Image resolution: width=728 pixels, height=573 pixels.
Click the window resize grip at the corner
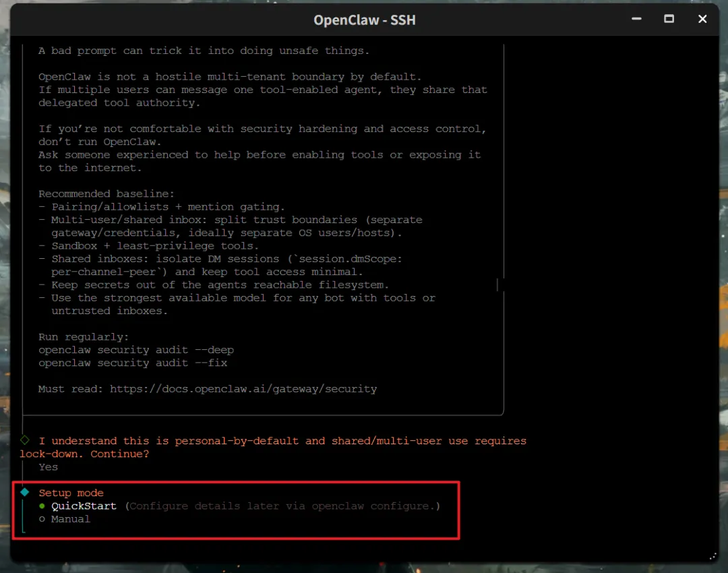(713, 556)
